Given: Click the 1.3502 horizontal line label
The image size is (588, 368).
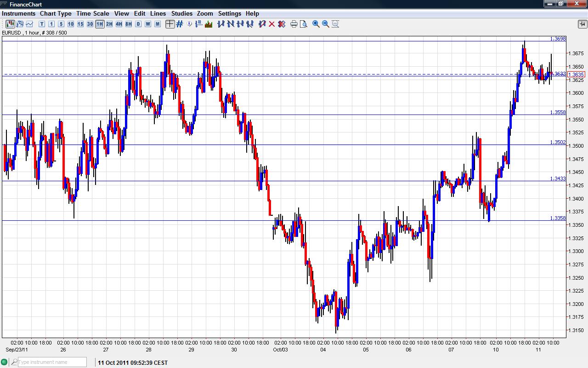Looking at the screenshot, I should click(558, 143).
